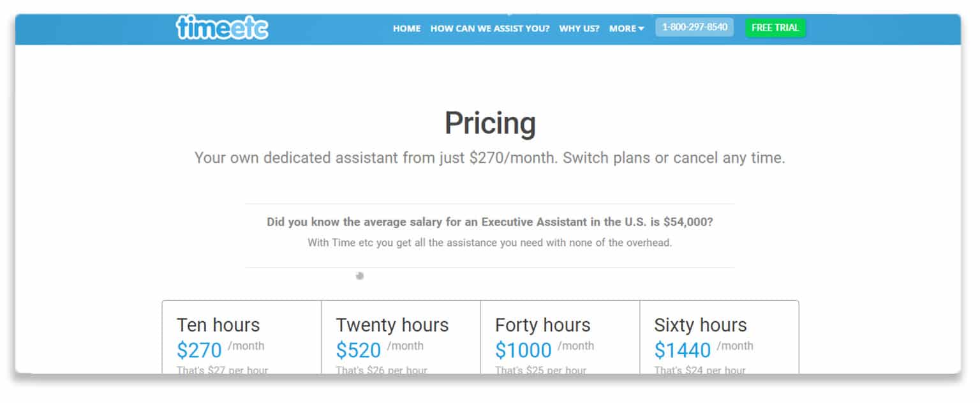
Task: Click the $520 per month price
Action: [x=358, y=350]
